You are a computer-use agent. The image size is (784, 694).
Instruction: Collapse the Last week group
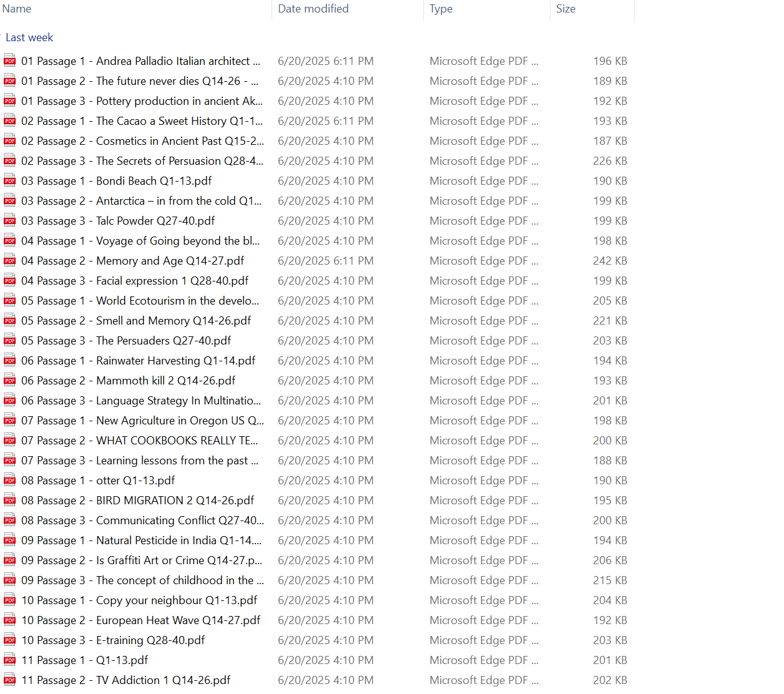click(x=29, y=37)
